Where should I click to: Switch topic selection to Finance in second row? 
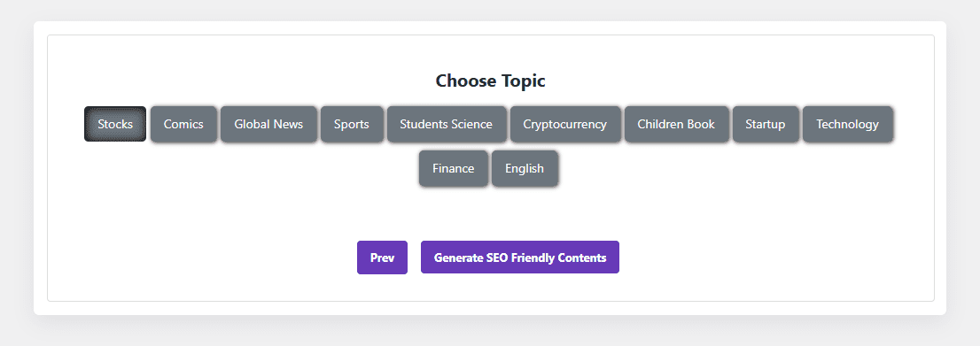point(453,169)
